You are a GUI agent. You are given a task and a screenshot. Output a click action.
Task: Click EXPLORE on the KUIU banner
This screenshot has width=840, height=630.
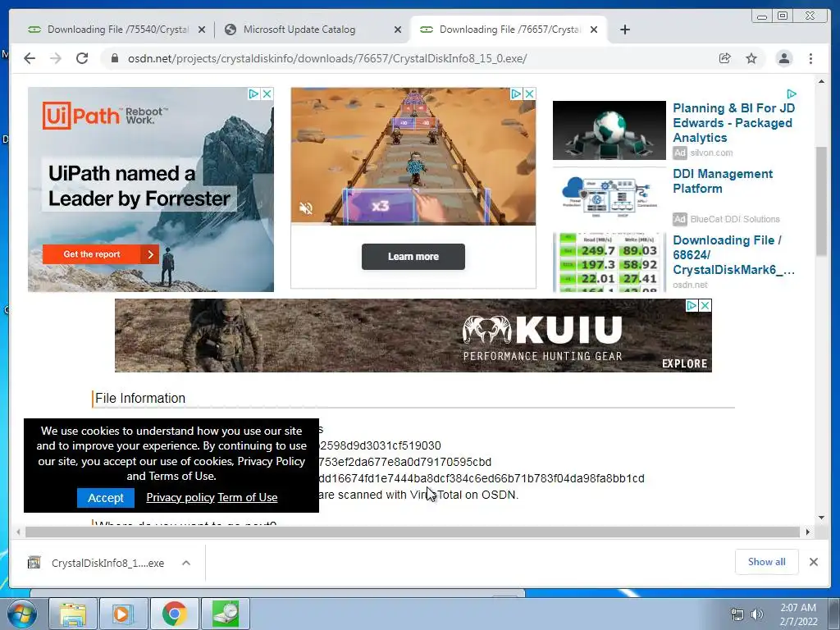pos(685,363)
